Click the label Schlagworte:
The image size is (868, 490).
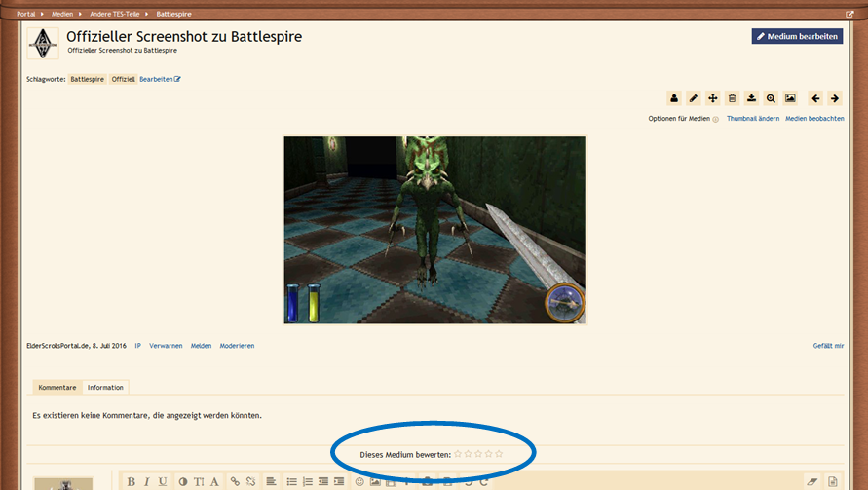click(x=46, y=79)
